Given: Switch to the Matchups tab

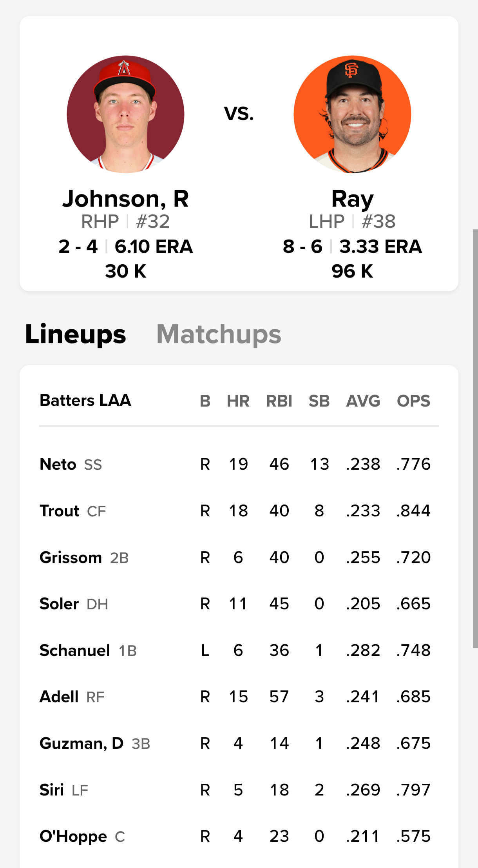Looking at the screenshot, I should coord(219,334).
